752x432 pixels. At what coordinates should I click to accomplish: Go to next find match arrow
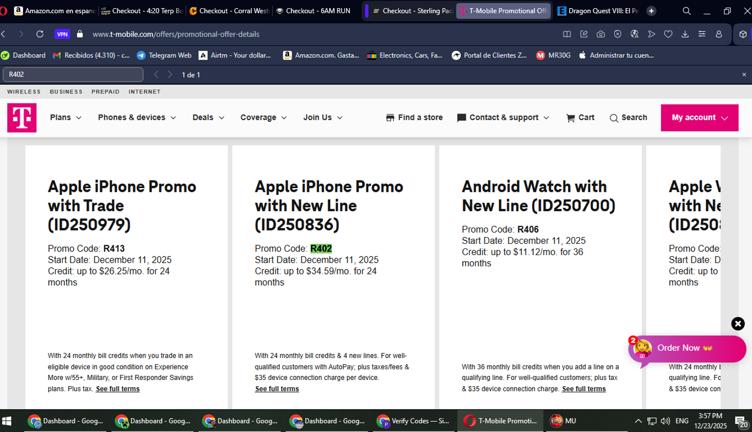coord(170,75)
